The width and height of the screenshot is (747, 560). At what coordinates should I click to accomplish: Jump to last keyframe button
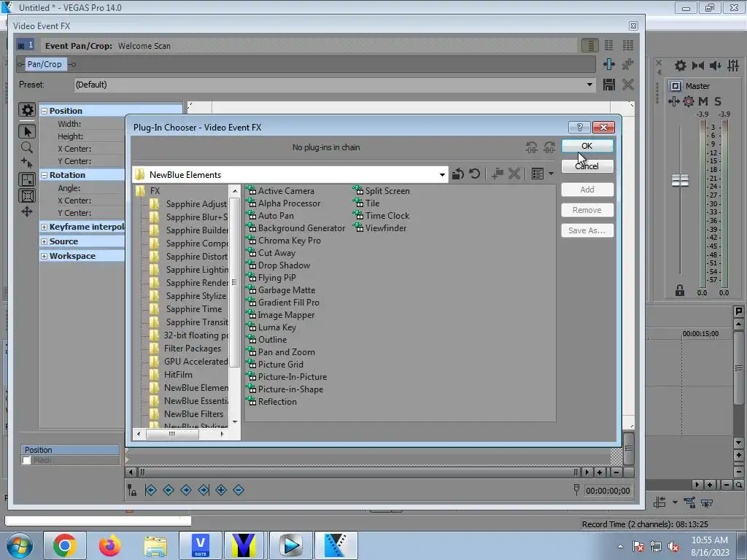[204, 490]
